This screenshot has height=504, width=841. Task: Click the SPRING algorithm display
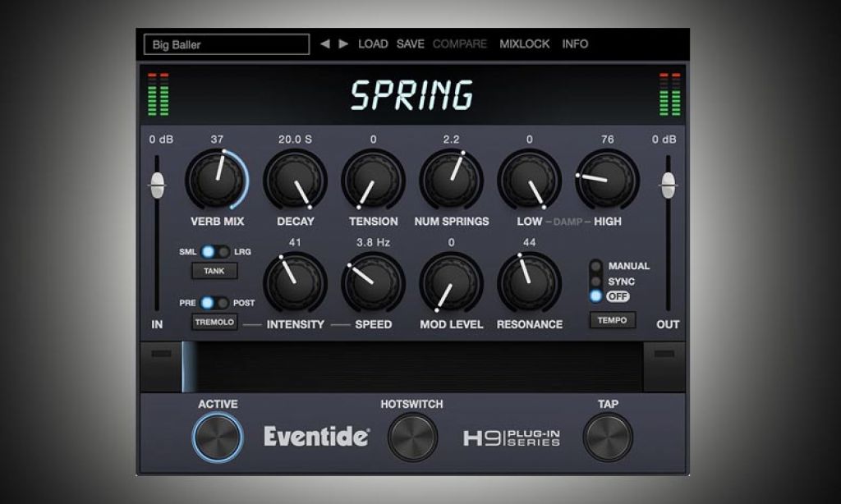point(412,95)
